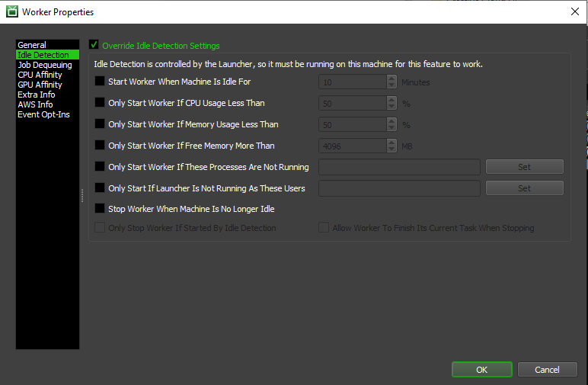Viewport: 588px width, 385px height.
Task: Close the Worker Properties dialog
Action: (574, 11)
